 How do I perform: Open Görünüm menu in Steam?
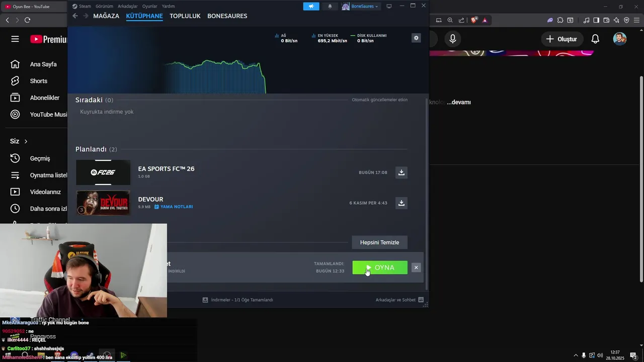(x=104, y=6)
